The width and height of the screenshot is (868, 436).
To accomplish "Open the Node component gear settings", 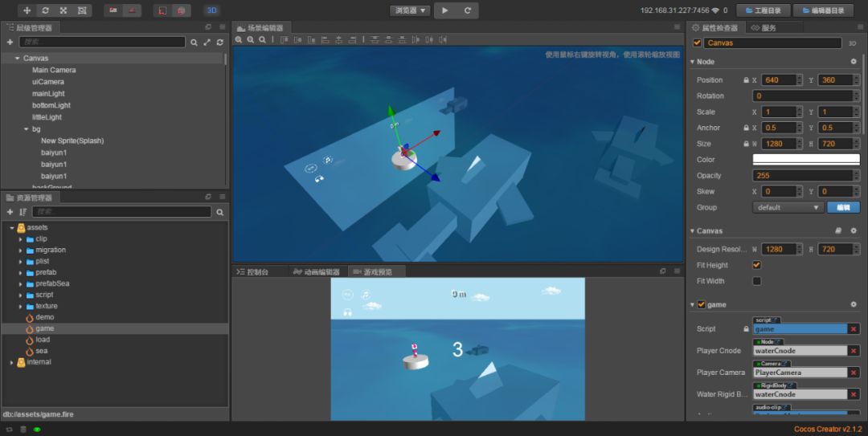I will pyautogui.click(x=853, y=62).
